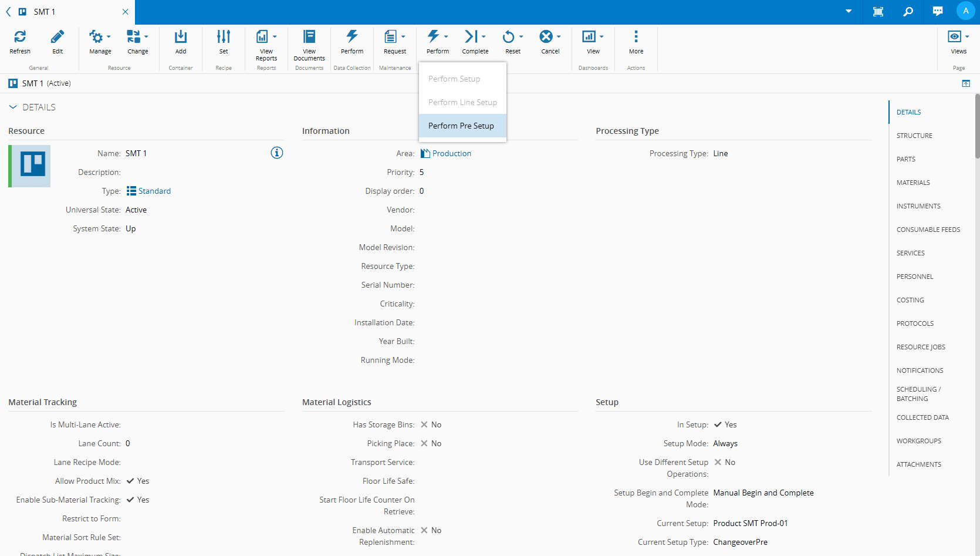
Task: Open the search magnifier icon
Action: pos(908,12)
